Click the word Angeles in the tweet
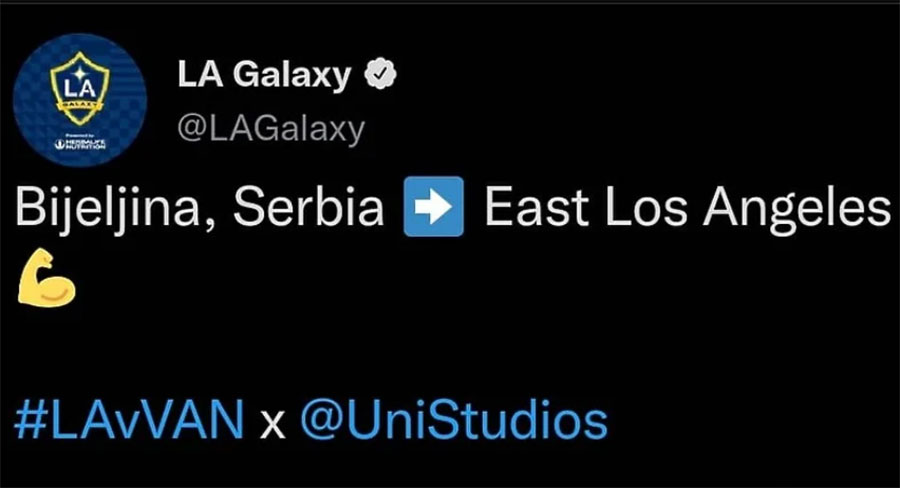 pos(797,210)
